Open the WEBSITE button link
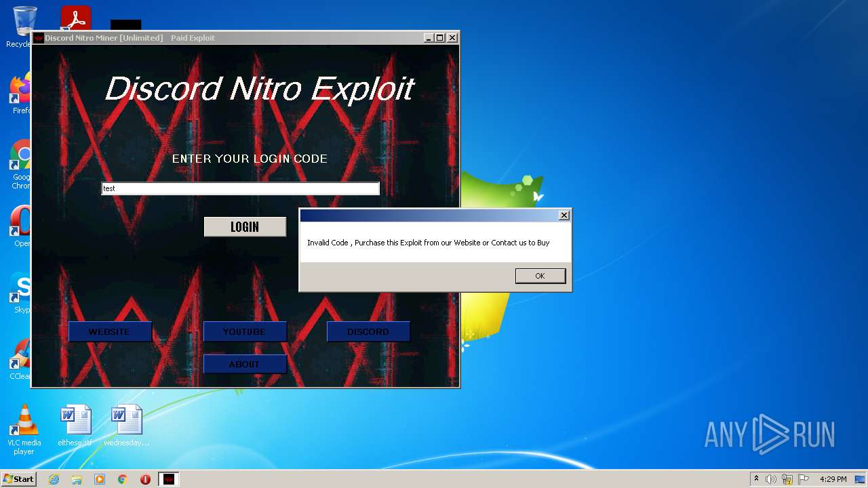The image size is (868, 488). pos(110,331)
